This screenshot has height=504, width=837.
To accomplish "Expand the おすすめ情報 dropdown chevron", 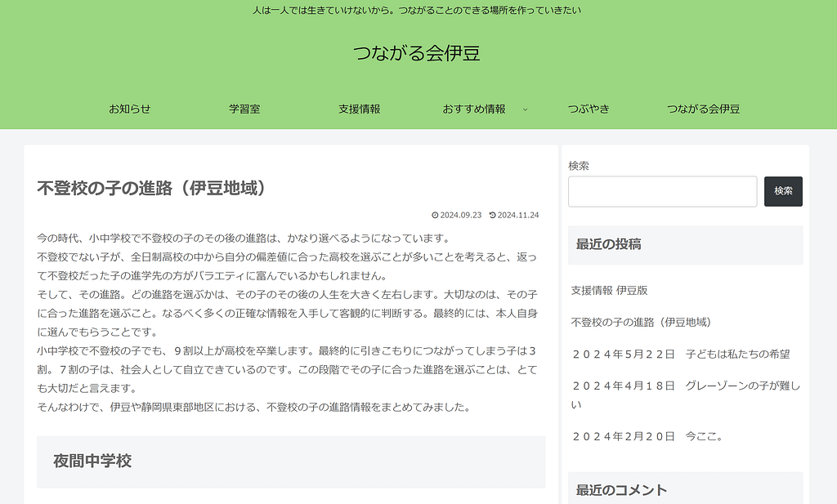I will (525, 109).
